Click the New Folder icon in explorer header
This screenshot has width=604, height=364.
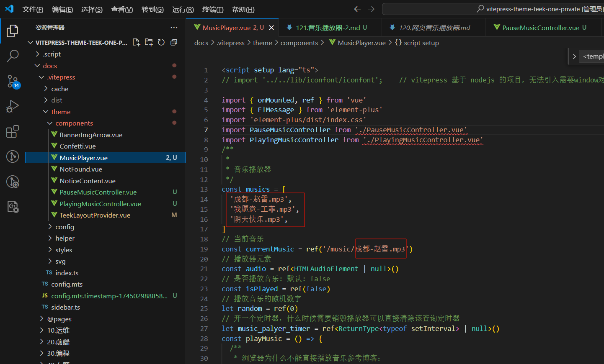point(149,42)
